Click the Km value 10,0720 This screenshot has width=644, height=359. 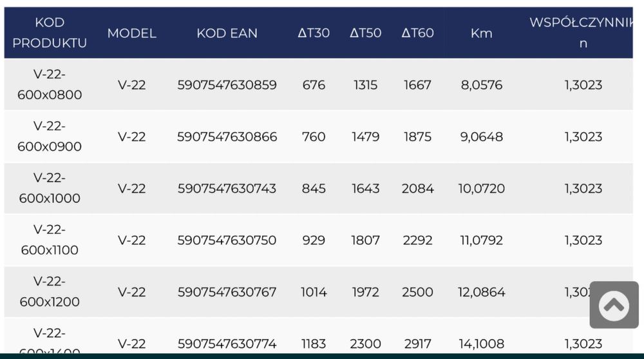pyautogui.click(x=481, y=189)
